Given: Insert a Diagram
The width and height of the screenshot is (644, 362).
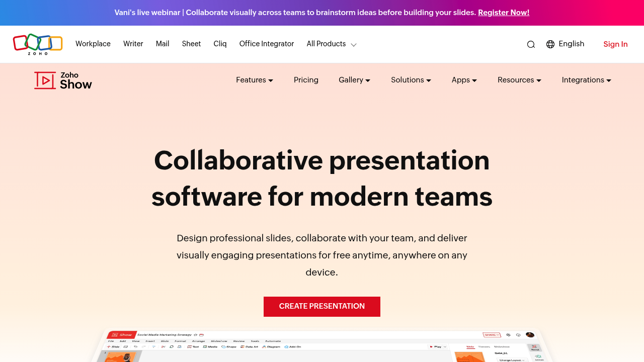Looking at the screenshot, I should [x=272, y=346].
